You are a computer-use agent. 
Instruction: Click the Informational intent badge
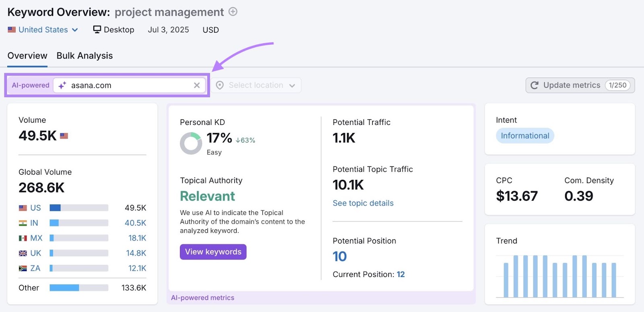525,136
